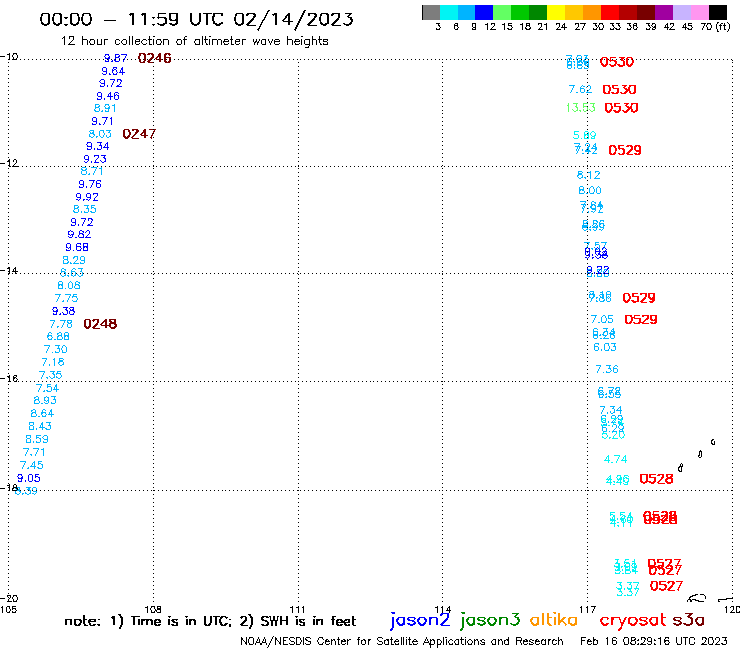Click the wave height value '8.29'
This screenshot has width=740, height=650.
tap(74, 260)
